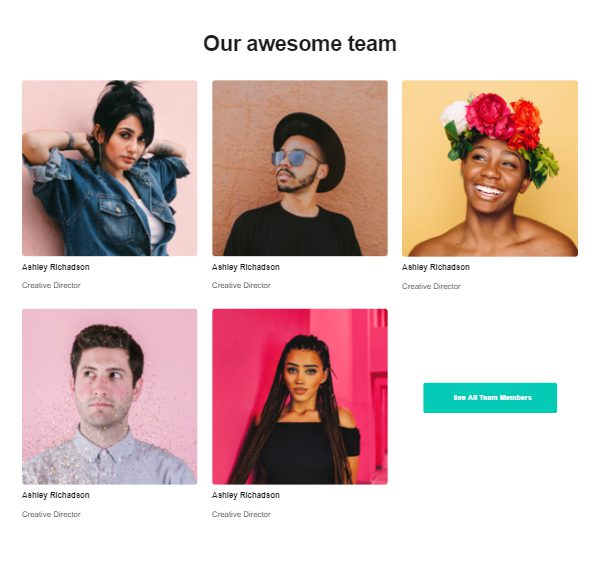The width and height of the screenshot is (600, 563).
Task: Click Creative Director text under denim jacket photo
Action: (x=51, y=286)
